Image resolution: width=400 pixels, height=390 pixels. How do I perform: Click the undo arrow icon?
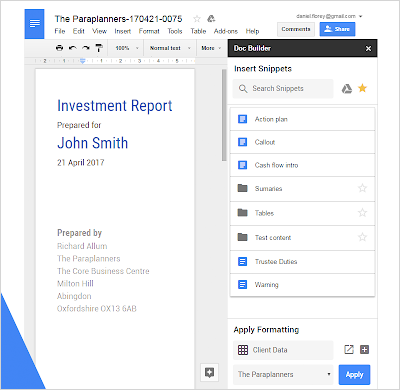point(72,48)
